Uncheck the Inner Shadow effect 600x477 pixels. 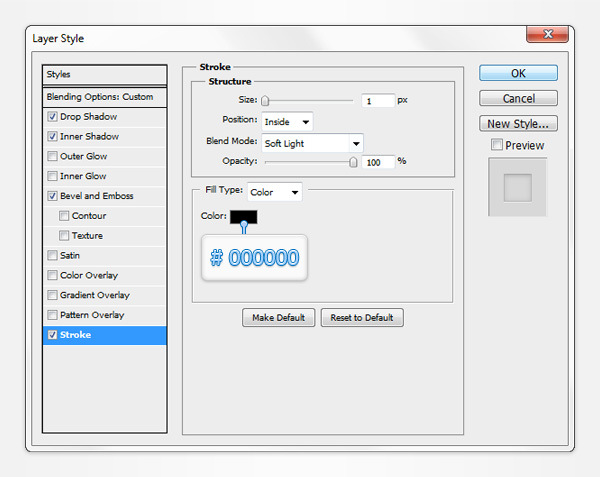click(52, 137)
